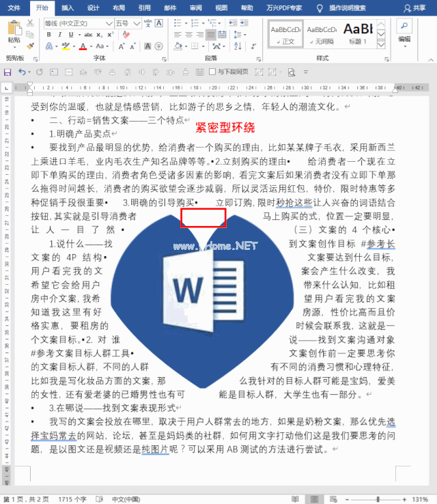Click the Save icon in quick access toolbar
Screen dimensions: 437x504
pyautogui.click(x=8, y=72)
